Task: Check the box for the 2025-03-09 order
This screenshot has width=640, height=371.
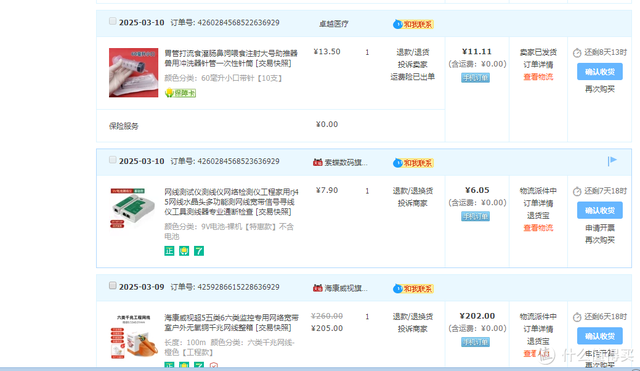Action: 113,286
